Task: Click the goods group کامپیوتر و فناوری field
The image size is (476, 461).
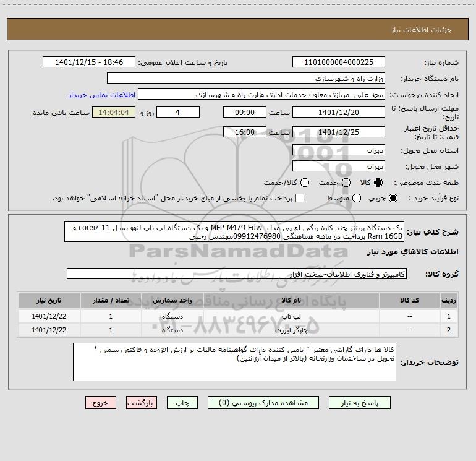Action: [x=237, y=274]
